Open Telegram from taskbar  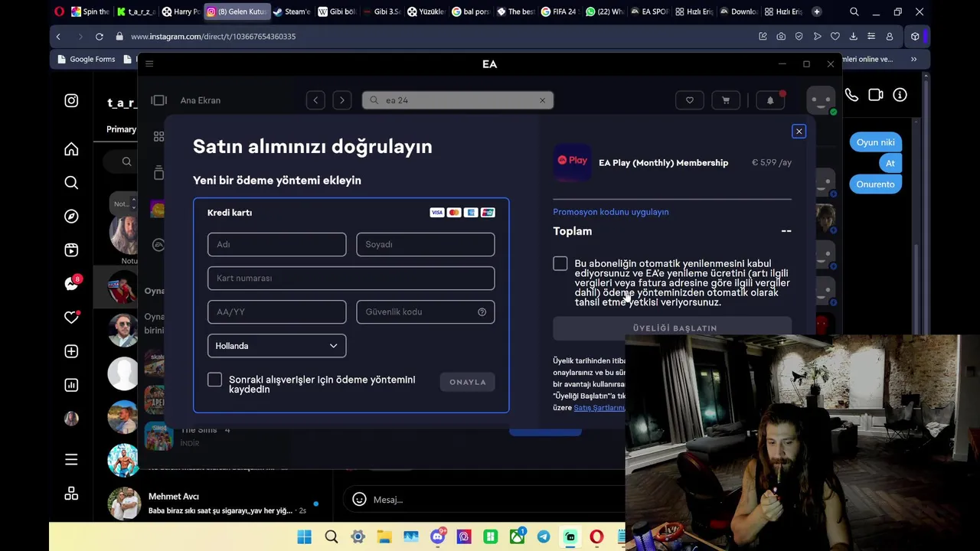pos(543,537)
